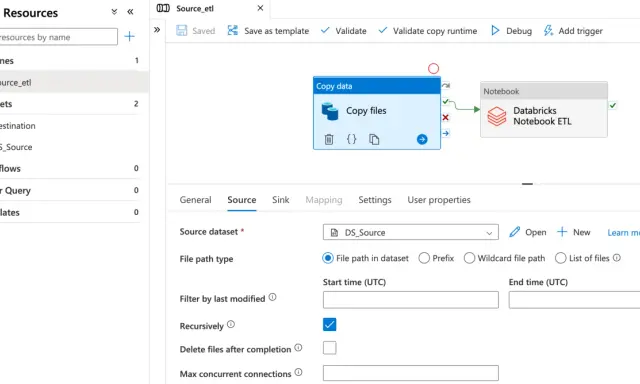The height and width of the screenshot is (384, 640).
Task: Close the Source_etl pipeline tab
Action: point(260,8)
